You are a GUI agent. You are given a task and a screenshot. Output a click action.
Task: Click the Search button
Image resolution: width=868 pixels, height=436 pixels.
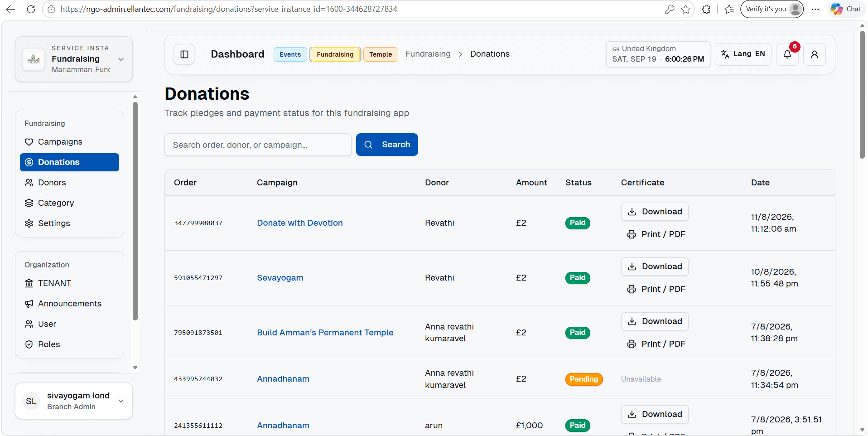(387, 145)
